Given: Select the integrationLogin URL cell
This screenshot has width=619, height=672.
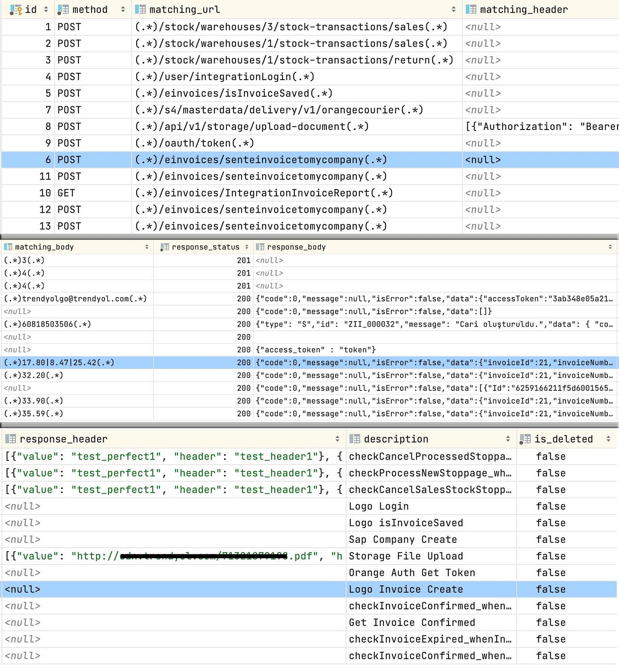Looking at the screenshot, I should tap(297, 77).
